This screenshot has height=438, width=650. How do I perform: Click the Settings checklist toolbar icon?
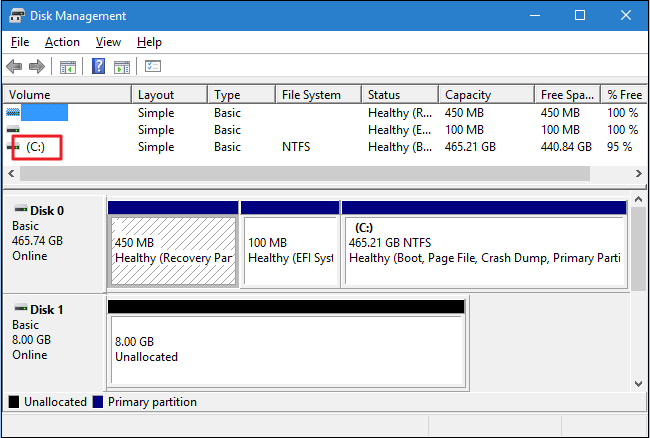[x=153, y=67]
